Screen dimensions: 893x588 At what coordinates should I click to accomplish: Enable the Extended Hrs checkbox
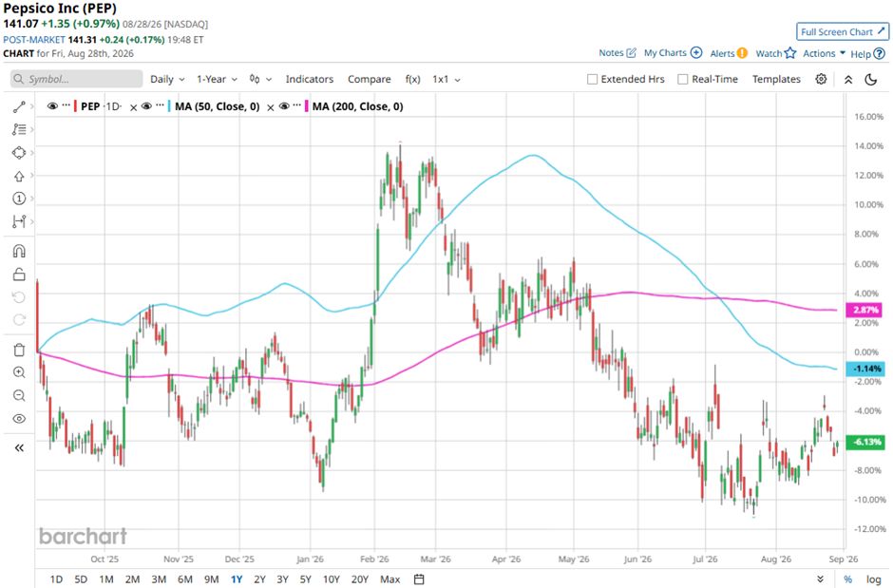pos(592,79)
